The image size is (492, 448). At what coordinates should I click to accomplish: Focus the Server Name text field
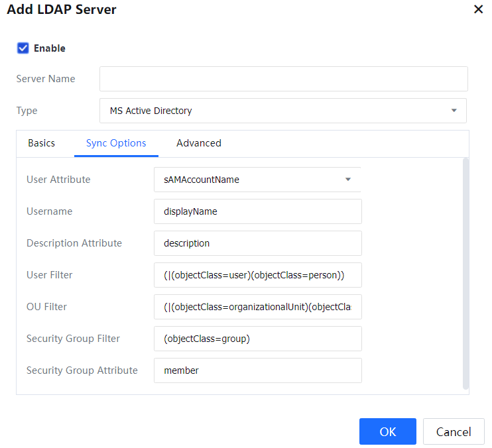[x=283, y=79]
